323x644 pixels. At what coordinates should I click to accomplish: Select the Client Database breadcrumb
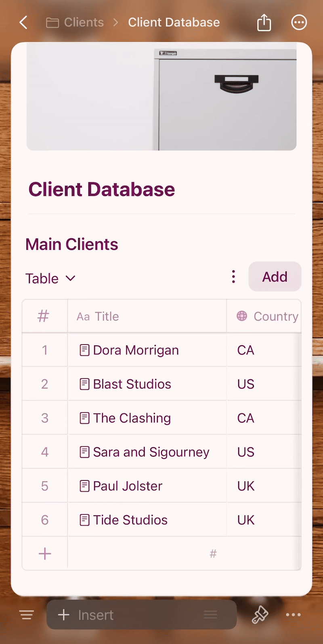(x=174, y=22)
